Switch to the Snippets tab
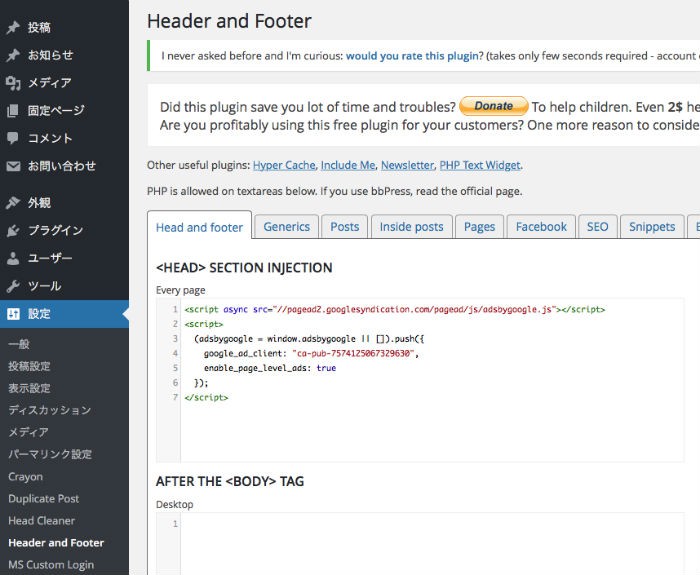700x575 pixels. [x=652, y=226]
